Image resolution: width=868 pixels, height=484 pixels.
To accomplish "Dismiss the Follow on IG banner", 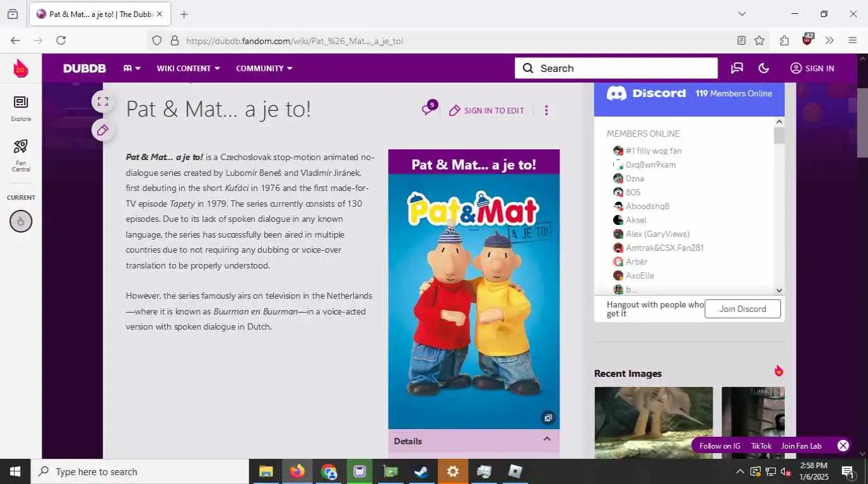I will (x=843, y=446).
